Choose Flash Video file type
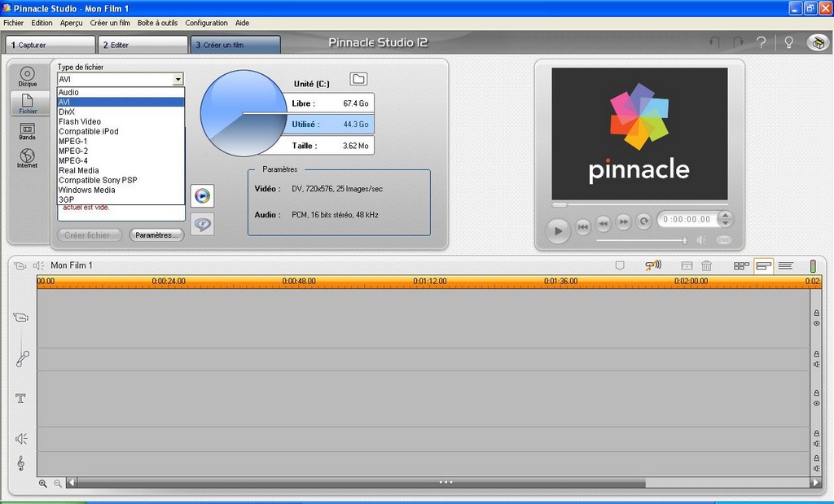834x504 pixels. pyautogui.click(x=121, y=122)
